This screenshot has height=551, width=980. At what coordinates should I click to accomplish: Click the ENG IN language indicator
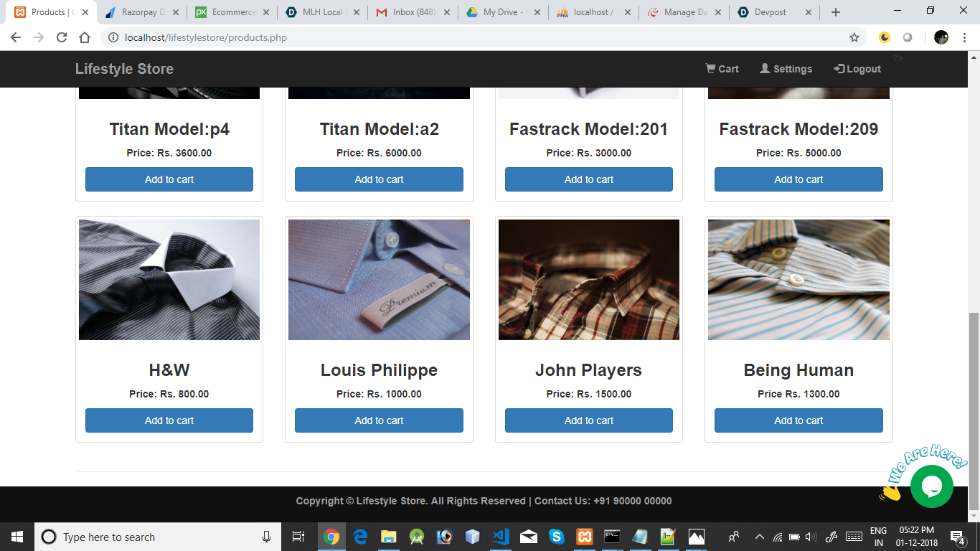pos(878,537)
